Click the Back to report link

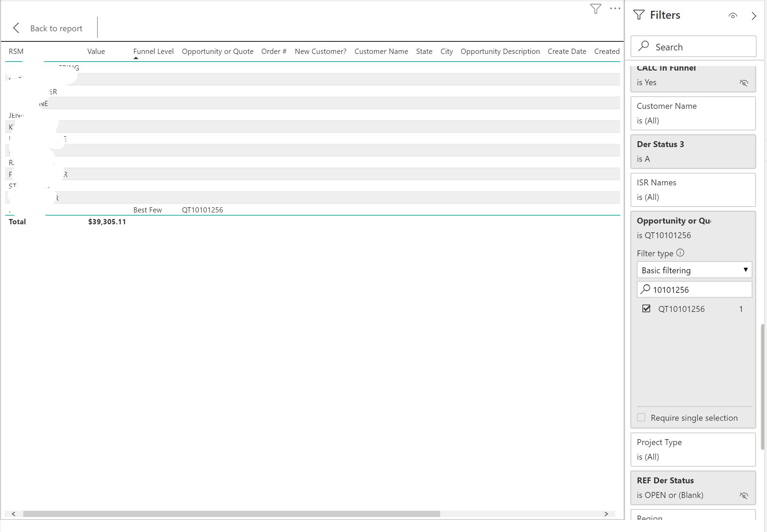click(x=56, y=29)
